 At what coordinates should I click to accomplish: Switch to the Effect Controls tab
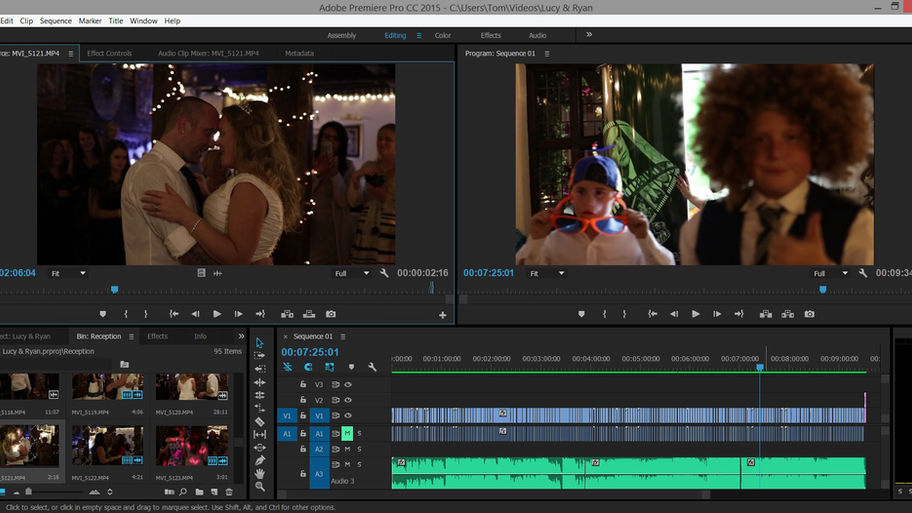click(x=109, y=53)
